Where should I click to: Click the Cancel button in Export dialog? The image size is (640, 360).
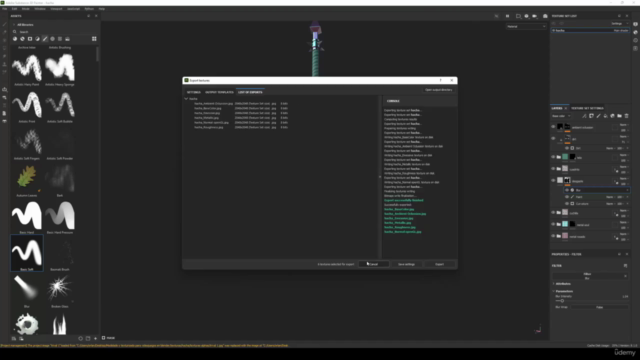(x=373, y=264)
